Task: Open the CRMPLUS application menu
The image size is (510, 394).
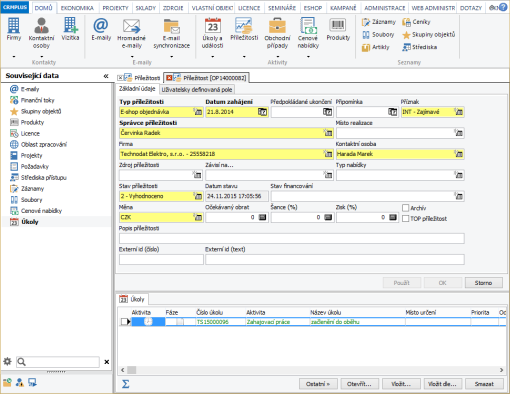Action: (15, 7)
